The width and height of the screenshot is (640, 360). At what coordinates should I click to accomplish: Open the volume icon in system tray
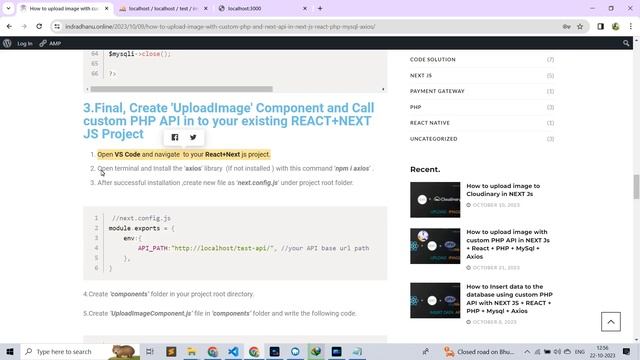(x=557, y=352)
